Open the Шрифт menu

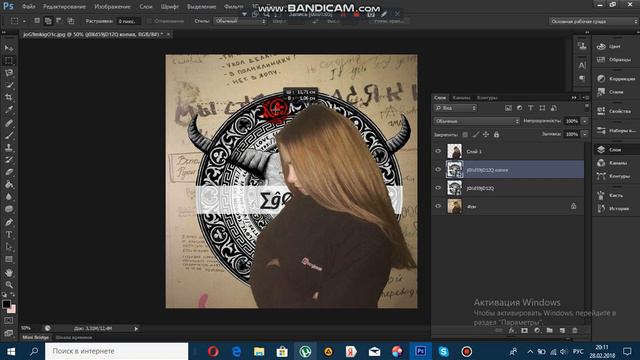pyautogui.click(x=169, y=7)
